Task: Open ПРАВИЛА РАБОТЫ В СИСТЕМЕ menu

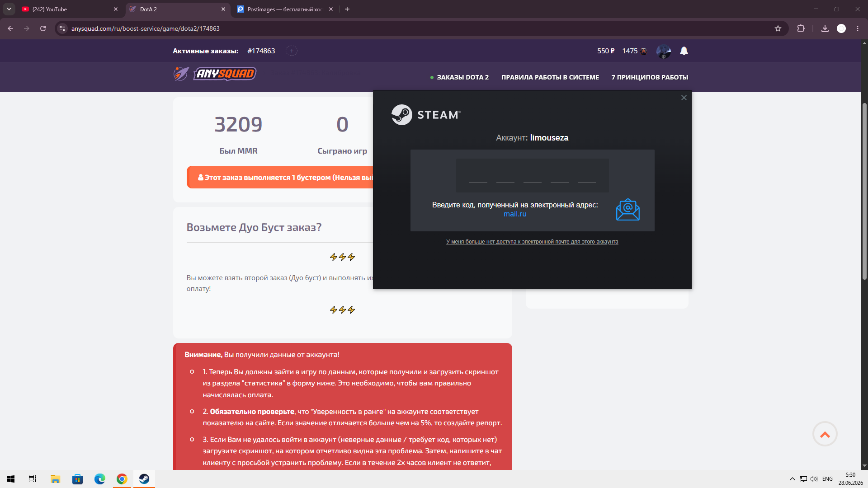Action: click(x=550, y=77)
